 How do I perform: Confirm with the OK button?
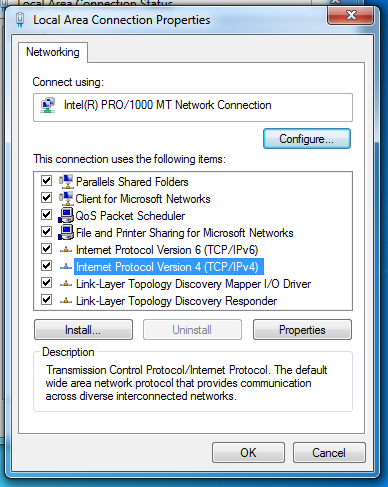coord(248,453)
